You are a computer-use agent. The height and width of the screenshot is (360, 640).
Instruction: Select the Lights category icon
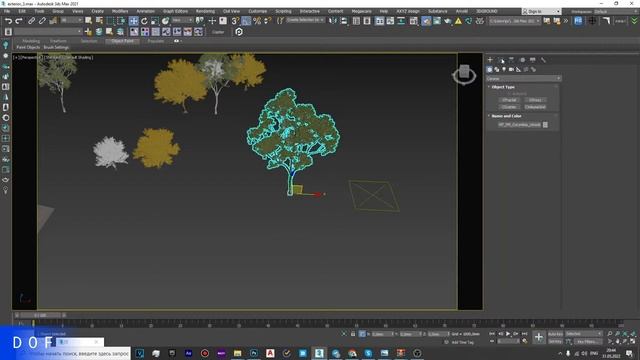tap(504, 69)
